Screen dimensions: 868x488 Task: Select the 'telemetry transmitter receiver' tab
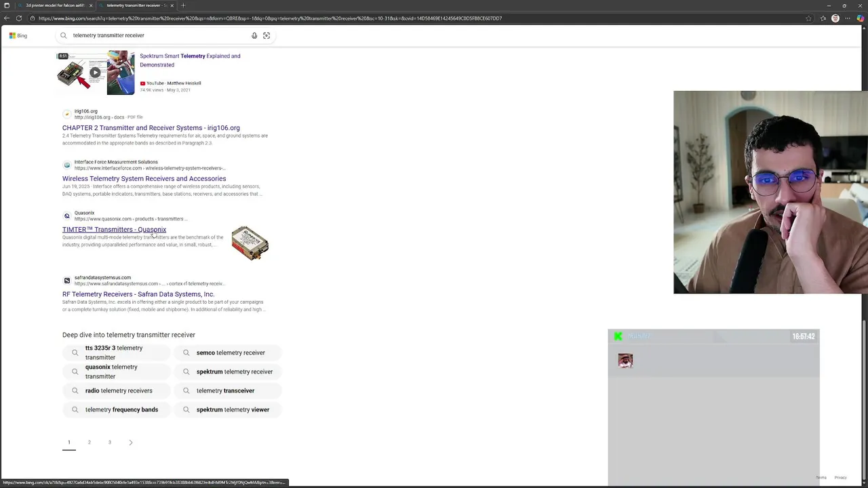coord(136,5)
